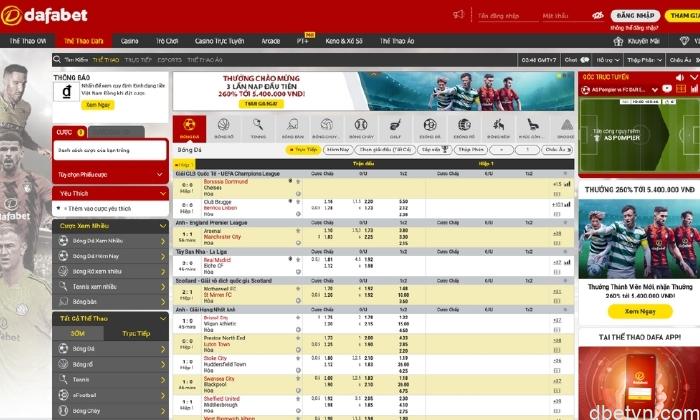
Task: Switch to the Trực Tiếp tab in sidebar
Action: 136,333
